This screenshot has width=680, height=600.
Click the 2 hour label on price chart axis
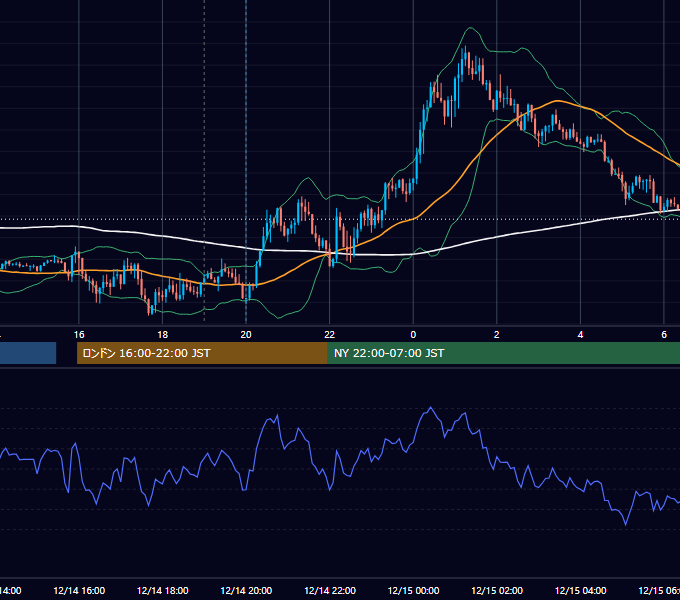click(x=497, y=335)
